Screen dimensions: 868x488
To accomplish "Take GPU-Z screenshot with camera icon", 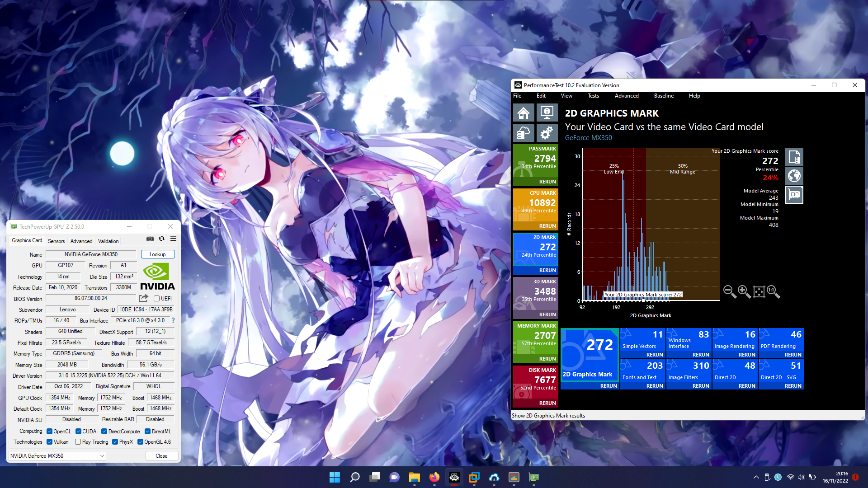I will pyautogui.click(x=150, y=239).
